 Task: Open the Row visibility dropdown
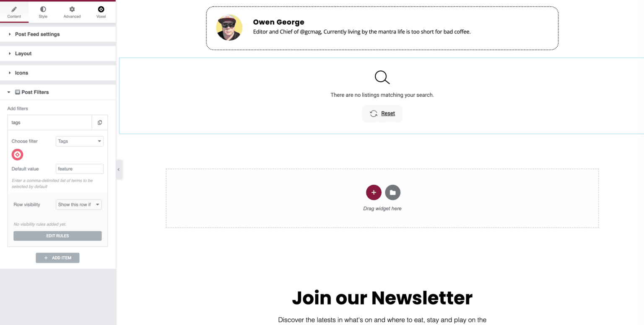tap(78, 204)
